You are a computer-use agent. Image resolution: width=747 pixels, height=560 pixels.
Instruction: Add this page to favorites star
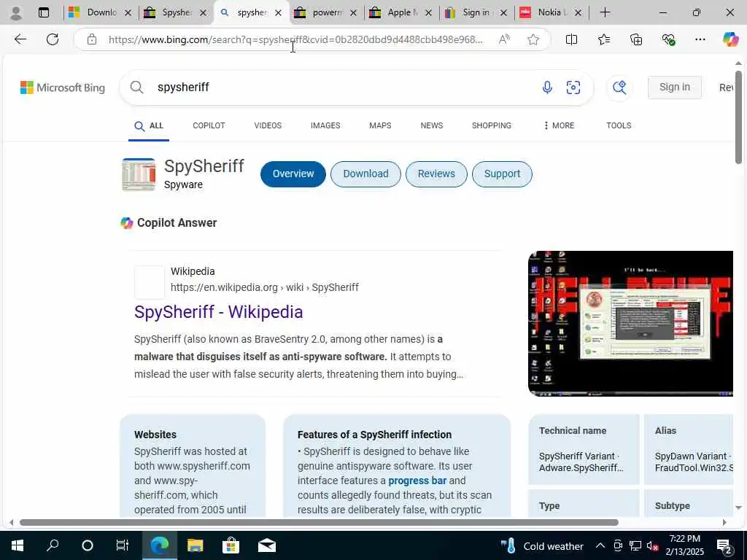coord(533,39)
